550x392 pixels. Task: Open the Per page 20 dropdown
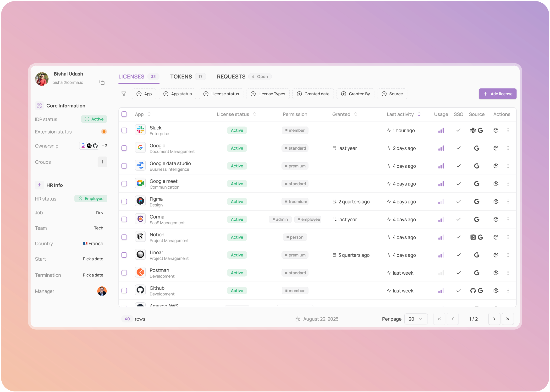[x=416, y=319]
